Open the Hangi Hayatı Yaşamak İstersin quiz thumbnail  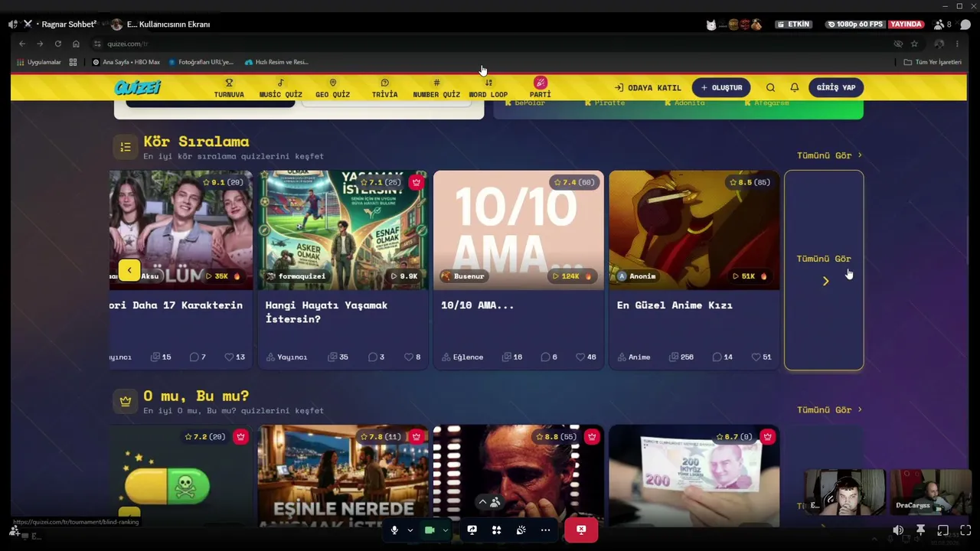[343, 230]
